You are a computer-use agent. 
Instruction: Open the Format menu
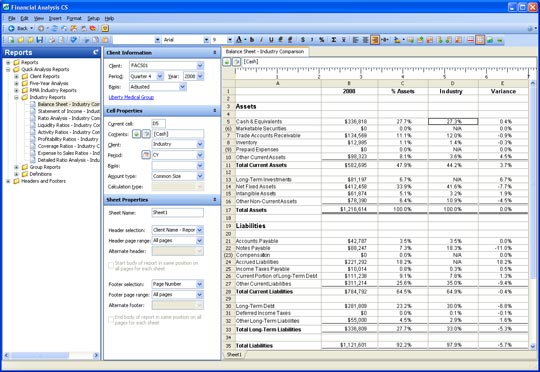(74, 18)
